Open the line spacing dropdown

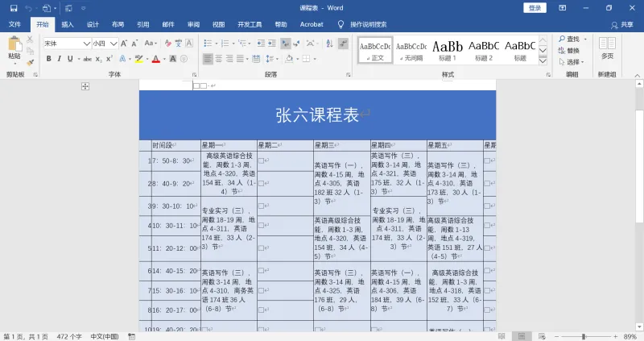click(x=271, y=59)
